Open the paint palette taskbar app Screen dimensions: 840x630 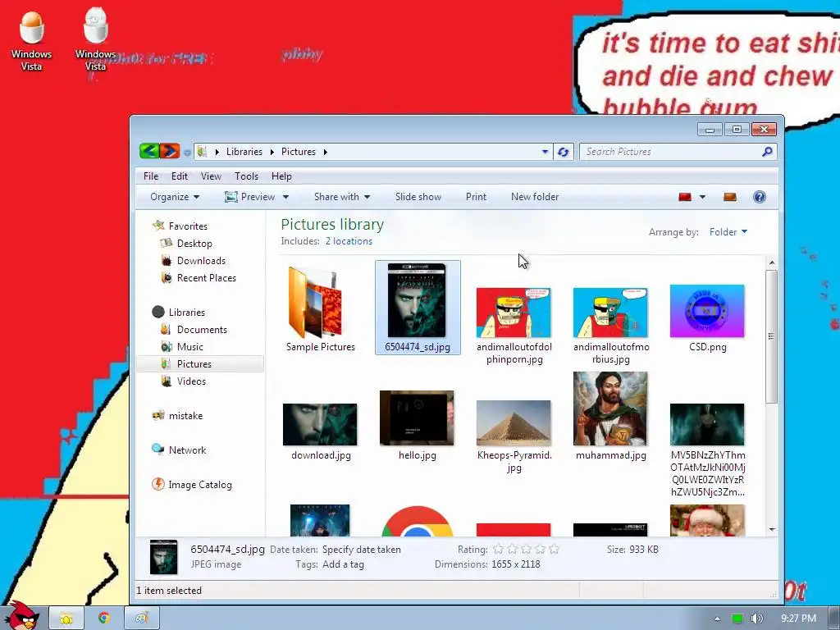[141, 619]
